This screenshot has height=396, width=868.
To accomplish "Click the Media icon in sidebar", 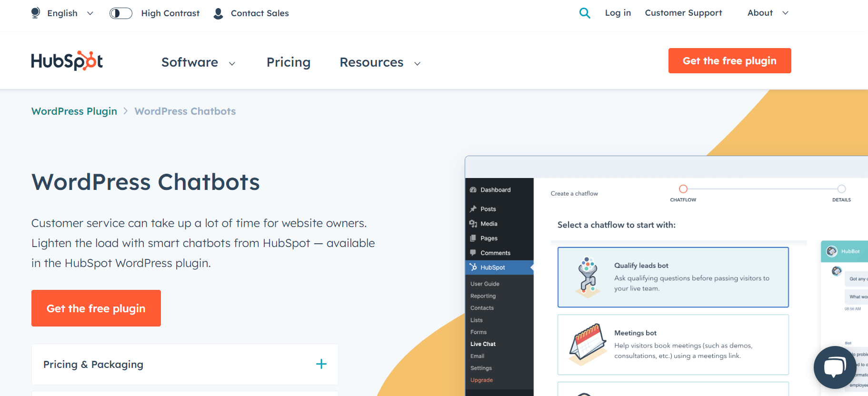I will pos(473,224).
